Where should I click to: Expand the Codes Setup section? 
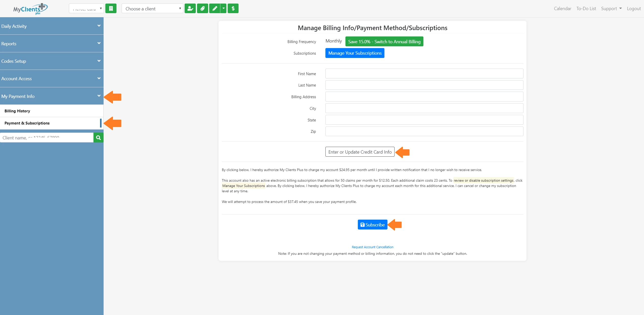pos(52,61)
